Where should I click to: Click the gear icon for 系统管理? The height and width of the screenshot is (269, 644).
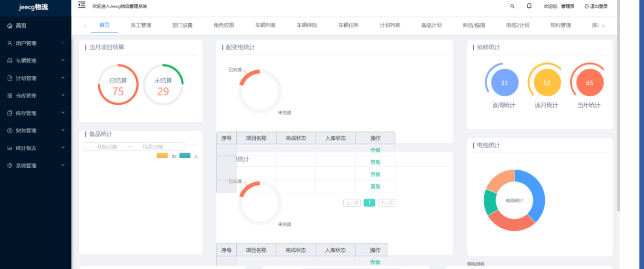[10, 166]
